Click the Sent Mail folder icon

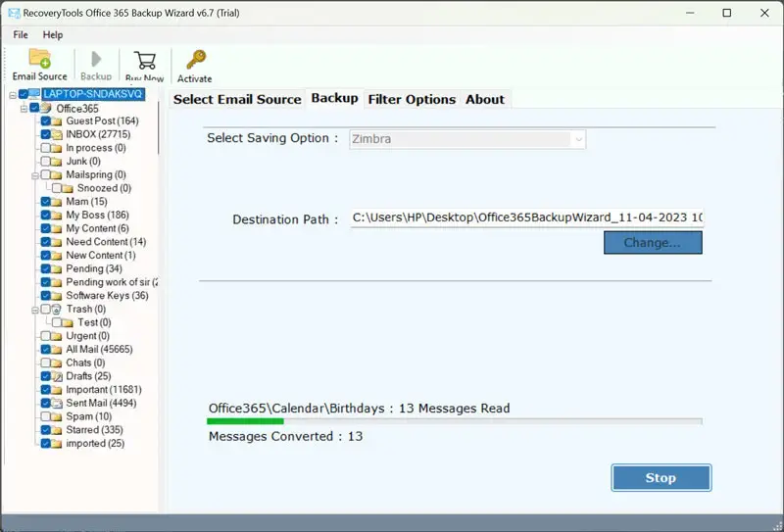click(57, 404)
